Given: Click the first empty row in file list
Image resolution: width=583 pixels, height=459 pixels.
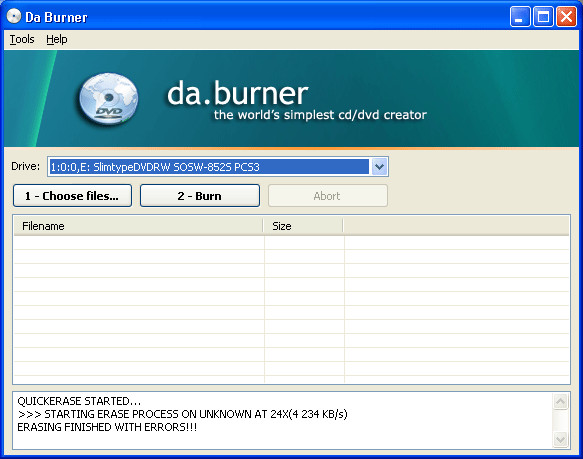Looking at the screenshot, I should pyautogui.click(x=292, y=243).
